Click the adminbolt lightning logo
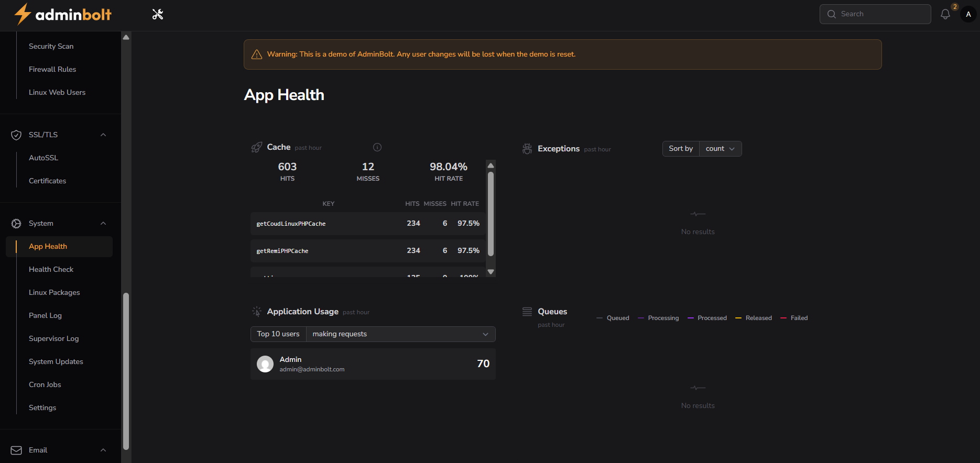Viewport: 980px width, 463px height. [62, 14]
